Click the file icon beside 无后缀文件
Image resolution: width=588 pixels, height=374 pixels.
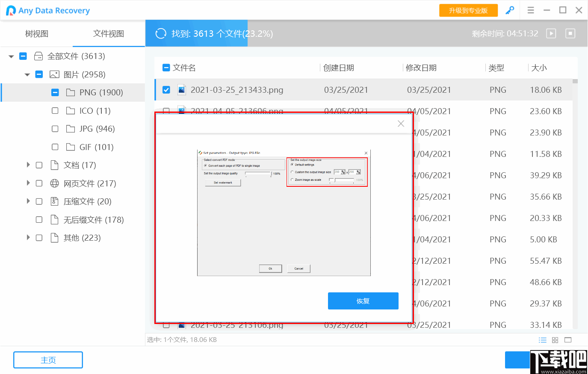[54, 220]
